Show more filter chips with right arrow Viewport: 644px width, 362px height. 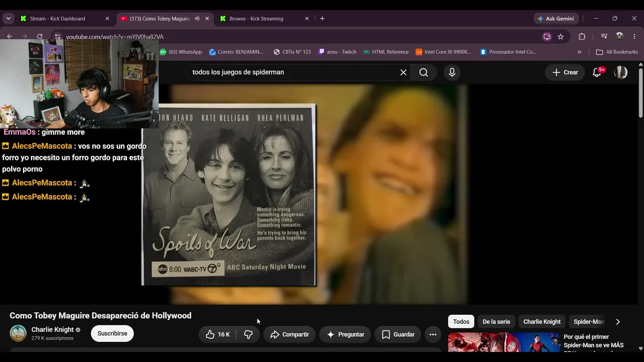[x=618, y=322]
